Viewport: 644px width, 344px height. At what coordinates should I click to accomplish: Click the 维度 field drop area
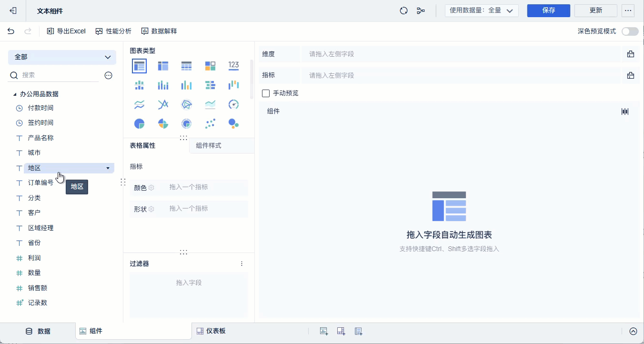(x=461, y=54)
